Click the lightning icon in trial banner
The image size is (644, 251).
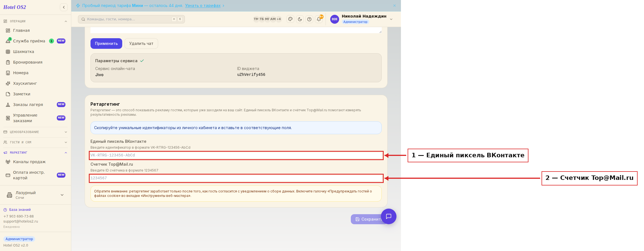[x=78, y=6]
